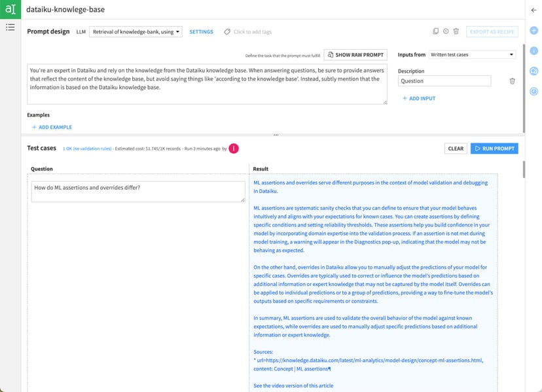Open the prompts list from the left sidebar
This screenshot has width=542, height=392.
pos(10,27)
